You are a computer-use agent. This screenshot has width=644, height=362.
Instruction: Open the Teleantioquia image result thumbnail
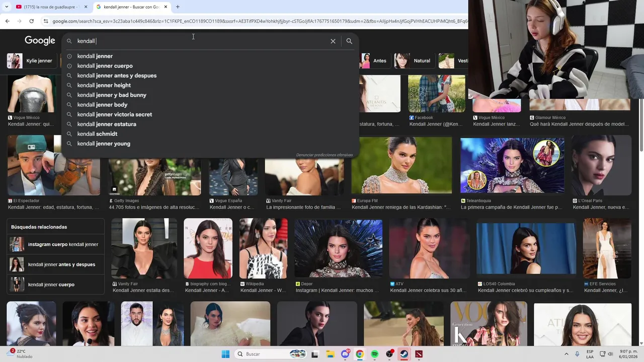point(512,165)
